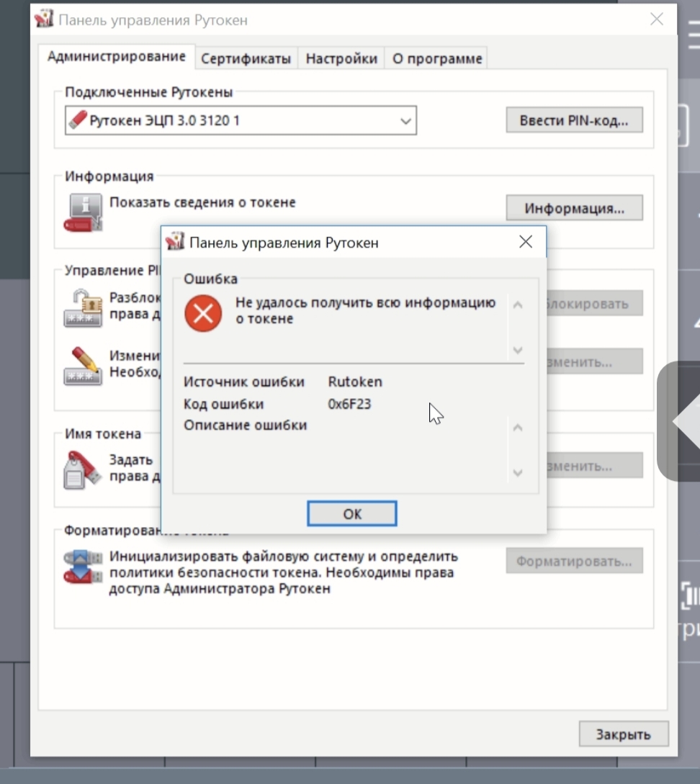
Task: Click the token name tag icon
Action: pyautogui.click(x=83, y=469)
